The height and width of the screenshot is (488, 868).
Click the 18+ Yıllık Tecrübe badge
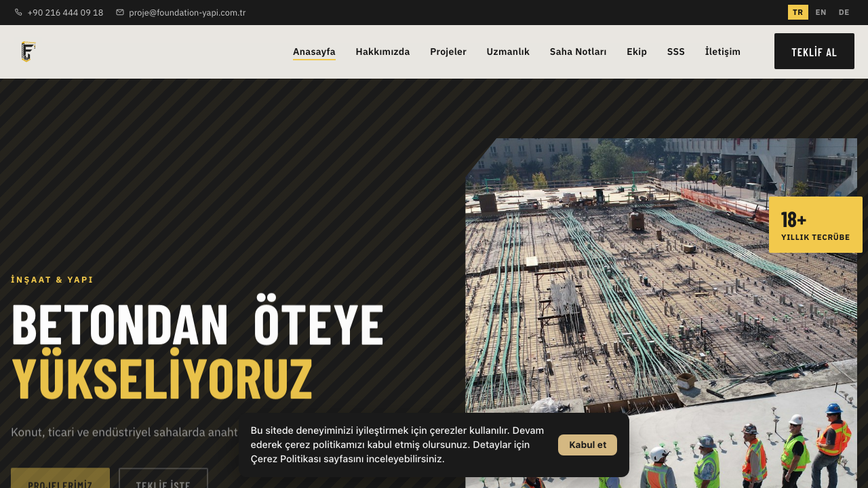tap(816, 224)
